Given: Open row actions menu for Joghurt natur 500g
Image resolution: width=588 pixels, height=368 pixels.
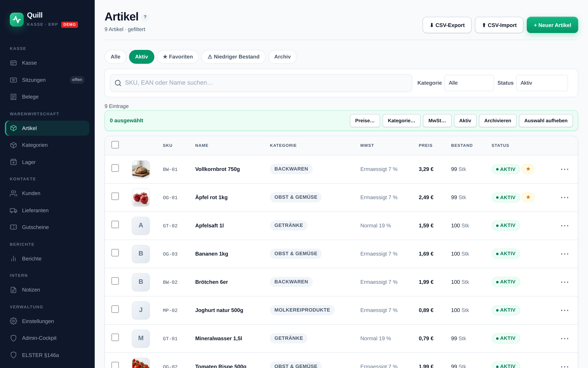Looking at the screenshot, I should tap(565, 310).
